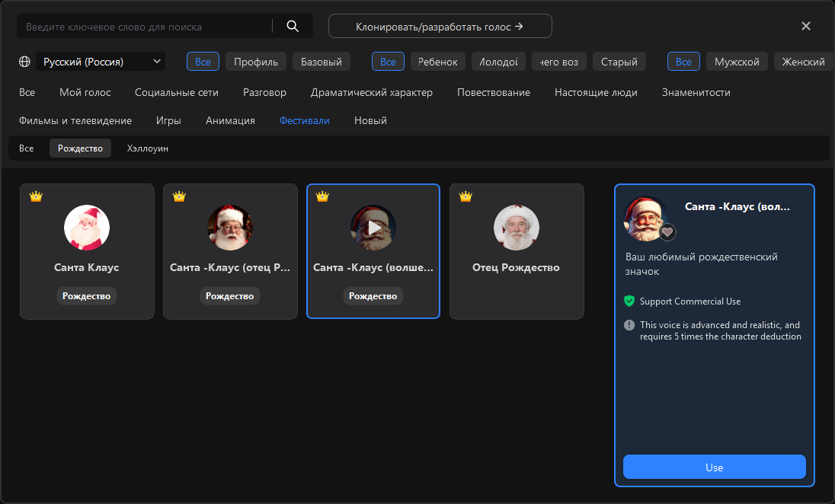Click the keyword search input field

coord(145,27)
